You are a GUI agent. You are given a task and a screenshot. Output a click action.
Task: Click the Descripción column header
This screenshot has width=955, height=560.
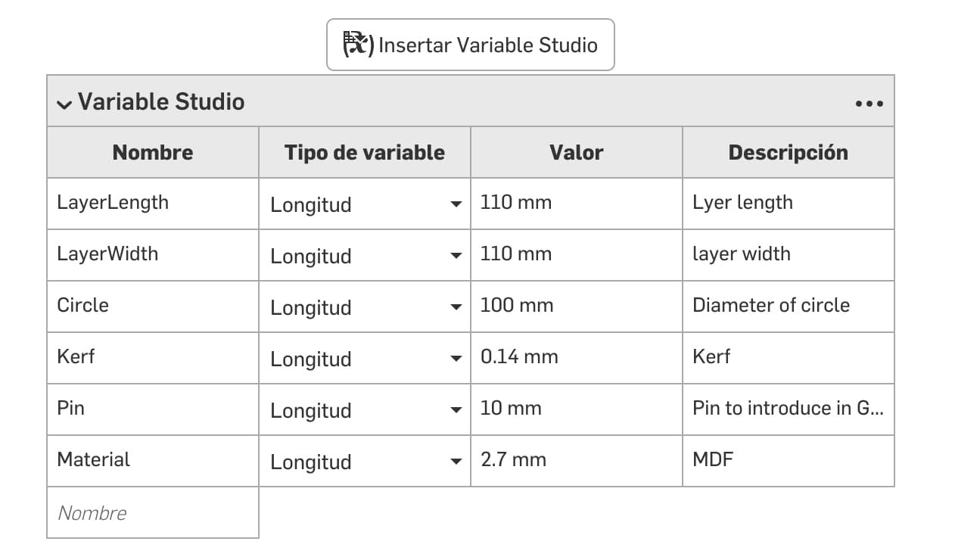[788, 153]
